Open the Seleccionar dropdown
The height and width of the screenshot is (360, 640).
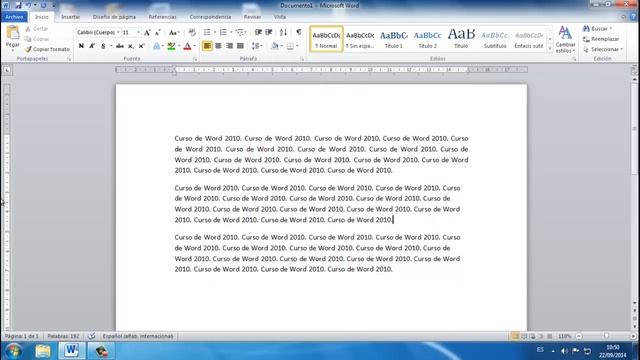coord(603,49)
